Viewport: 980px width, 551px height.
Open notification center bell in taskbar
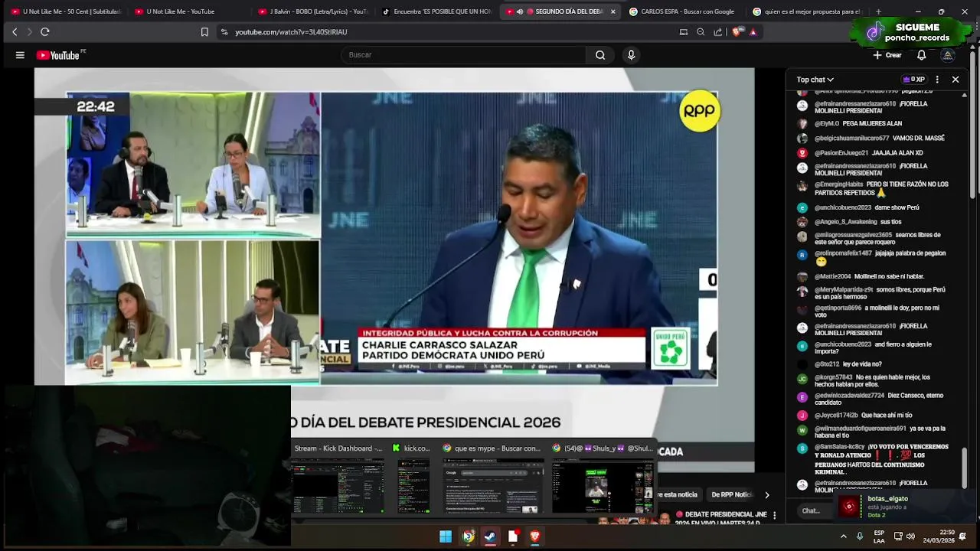click(962, 536)
